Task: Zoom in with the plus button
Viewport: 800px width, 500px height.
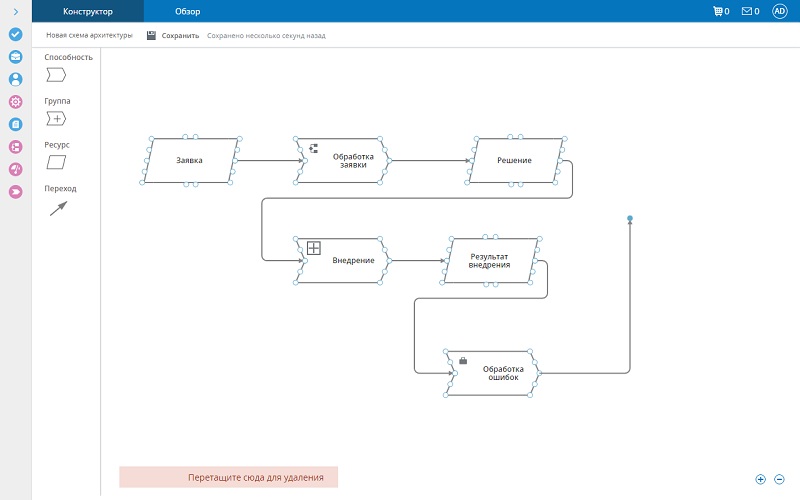Action: 761,479
